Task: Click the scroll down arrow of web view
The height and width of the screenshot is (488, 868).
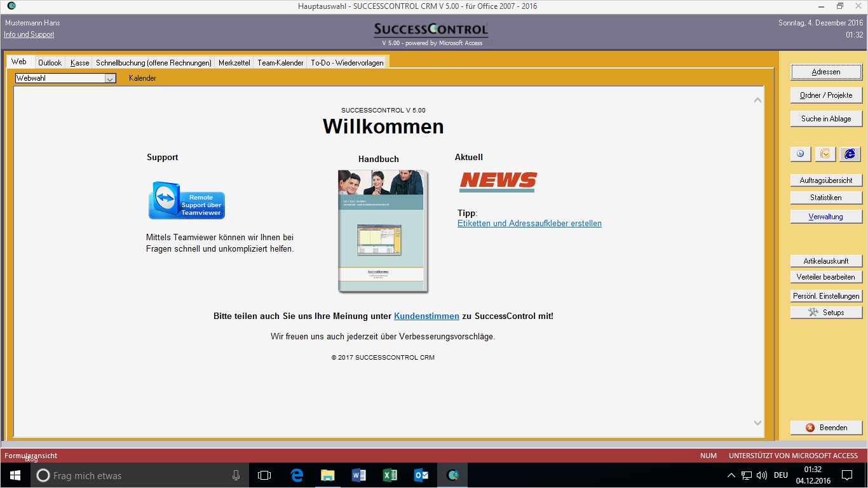Action: coord(757,423)
